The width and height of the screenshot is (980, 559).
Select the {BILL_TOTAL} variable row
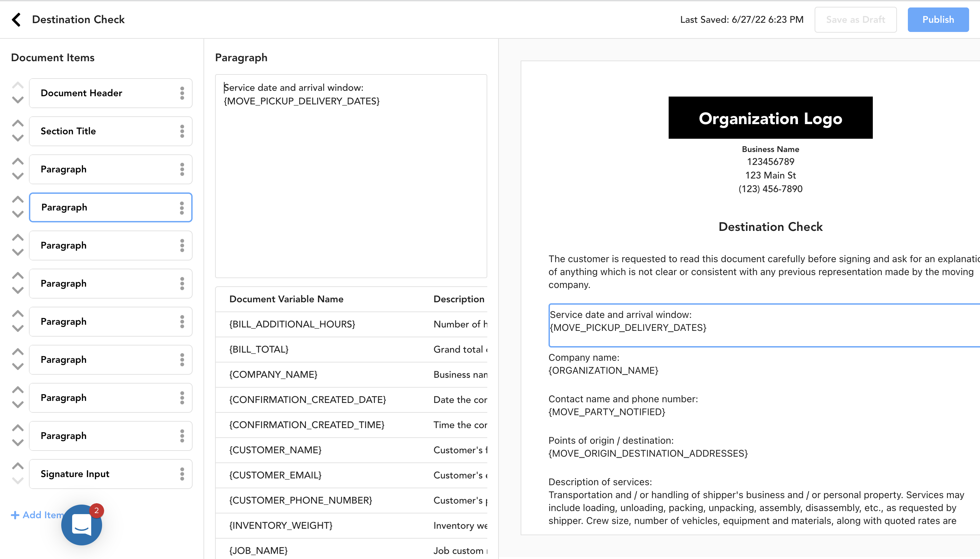click(351, 350)
